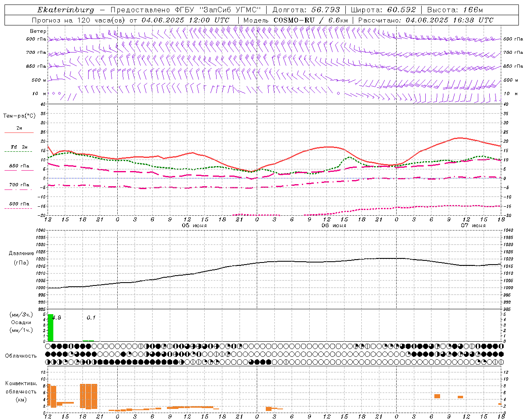This screenshot has width=525, height=420.
Task: Click the Ekaterinburg station title
Action: [66, 10]
